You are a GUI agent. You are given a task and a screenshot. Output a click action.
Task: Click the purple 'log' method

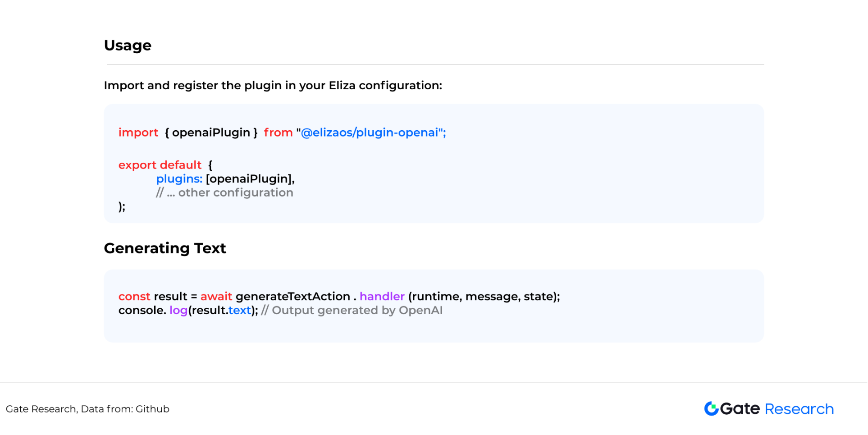(x=178, y=311)
